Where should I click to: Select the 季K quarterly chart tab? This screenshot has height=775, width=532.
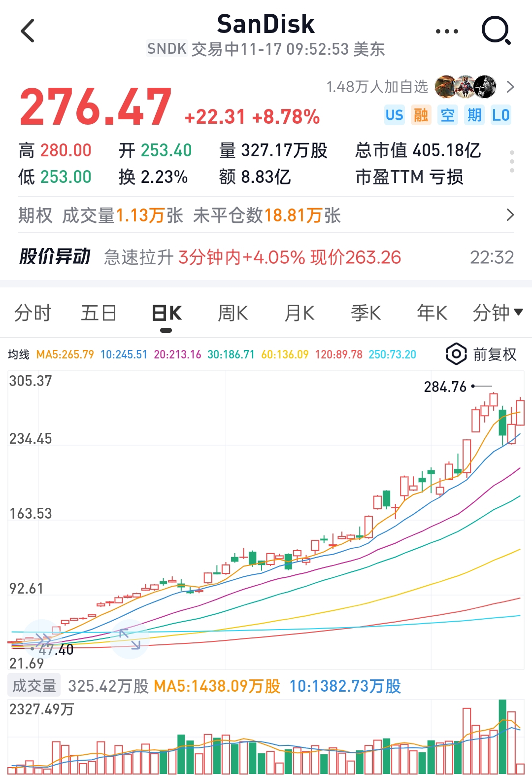[x=366, y=313]
